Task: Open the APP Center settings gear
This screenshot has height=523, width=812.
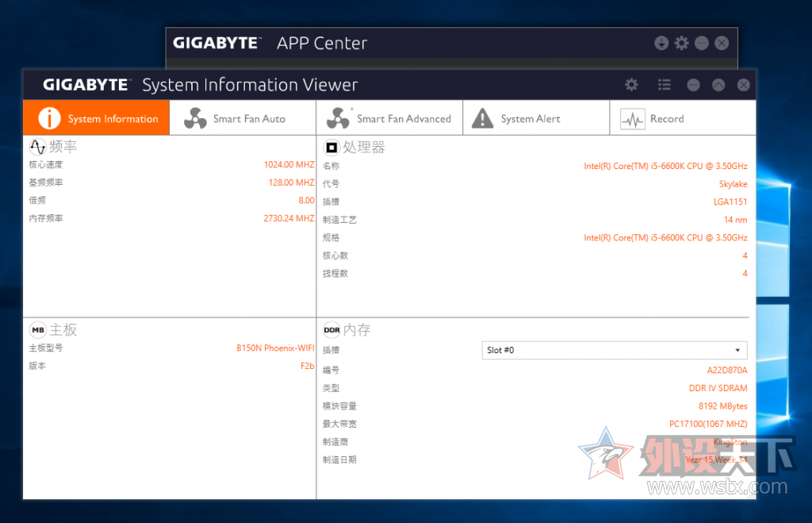Action: (x=681, y=43)
